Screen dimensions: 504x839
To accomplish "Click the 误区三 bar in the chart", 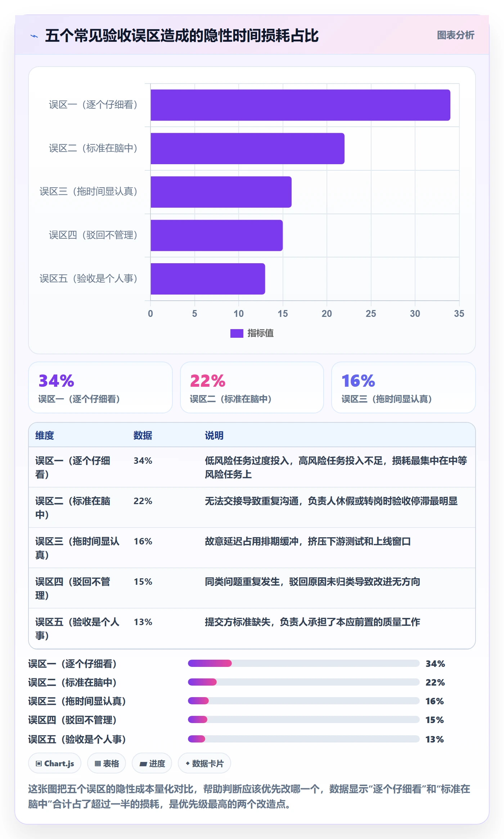I will [x=221, y=192].
